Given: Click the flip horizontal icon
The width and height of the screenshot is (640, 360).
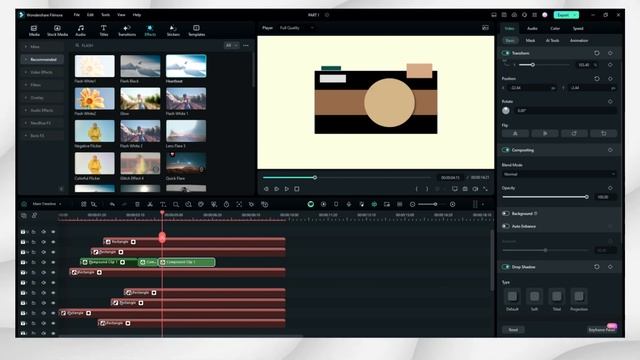Looking at the screenshot, I should pyautogui.click(x=515, y=133).
